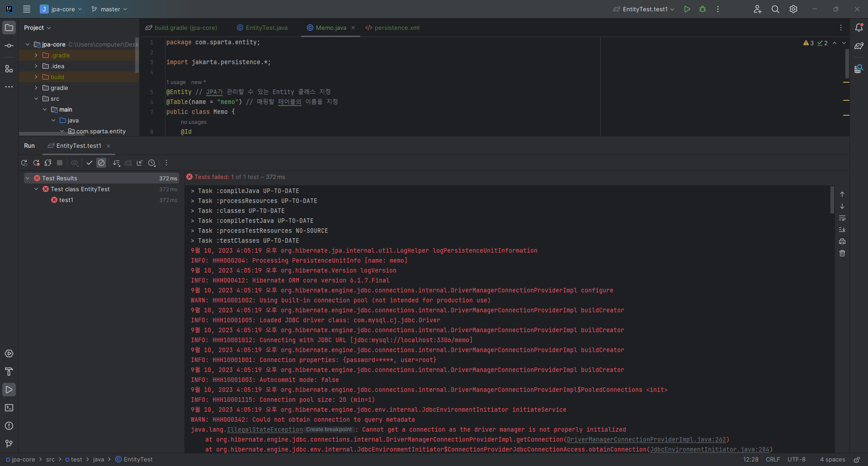Screen dimensions: 868x466
Task: Open the Structure tool window
Action: [x=9, y=69]
